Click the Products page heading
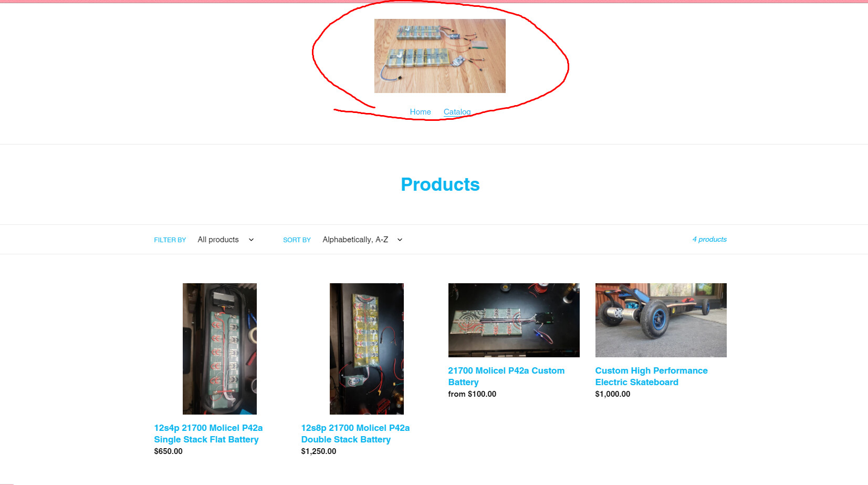This screenshot has height=485, width=868. 440,184
